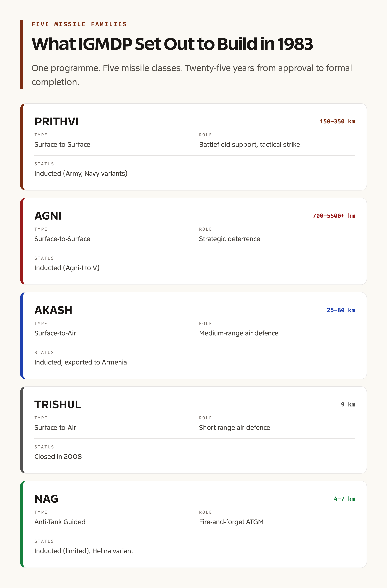Click the main headline about IGMDP 1983
The image size is (387, 588).
tap(172, 44)
